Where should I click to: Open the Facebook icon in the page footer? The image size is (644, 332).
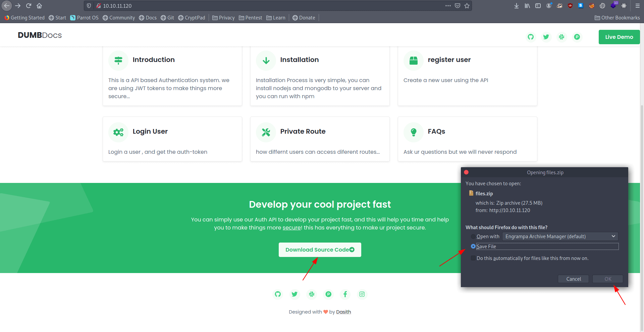(x=345, y=294)
